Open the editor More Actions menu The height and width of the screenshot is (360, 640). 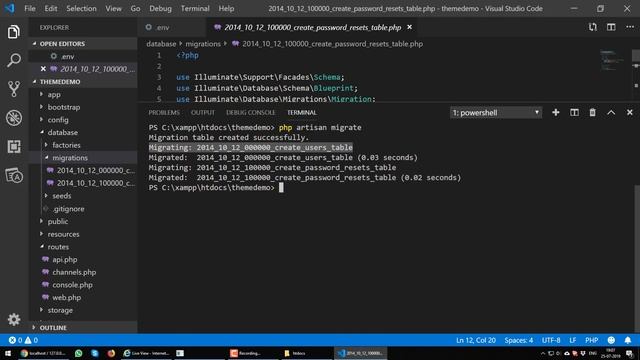coord(630,27)
